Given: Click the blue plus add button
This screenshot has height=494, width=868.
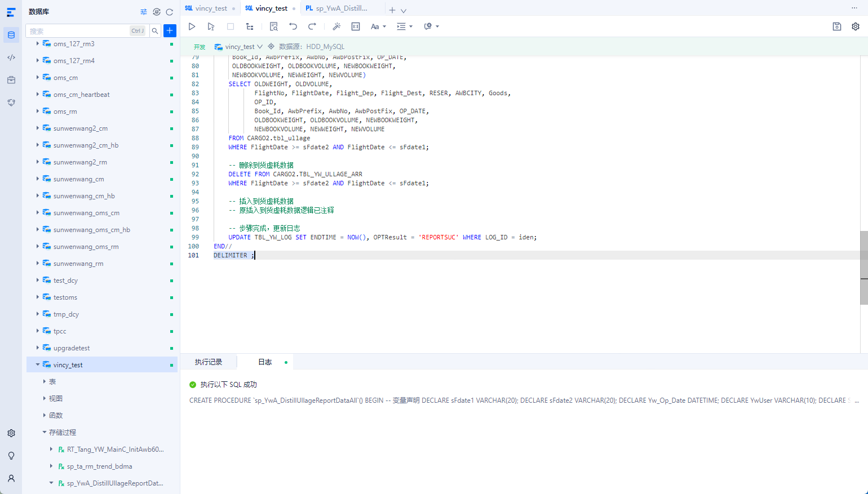Looking at the screenshot, I should coord(170,30).
